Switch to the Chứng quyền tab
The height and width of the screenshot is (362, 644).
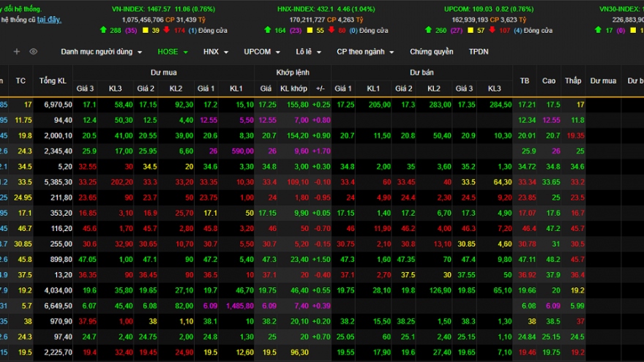[431, 52]
